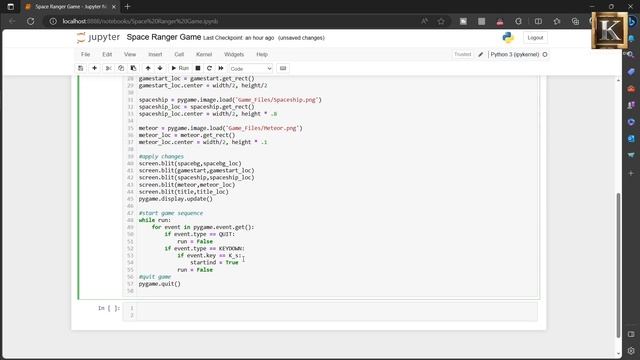
Task: Insert a new cell below with the plus icon
Action: click(94, 68)
